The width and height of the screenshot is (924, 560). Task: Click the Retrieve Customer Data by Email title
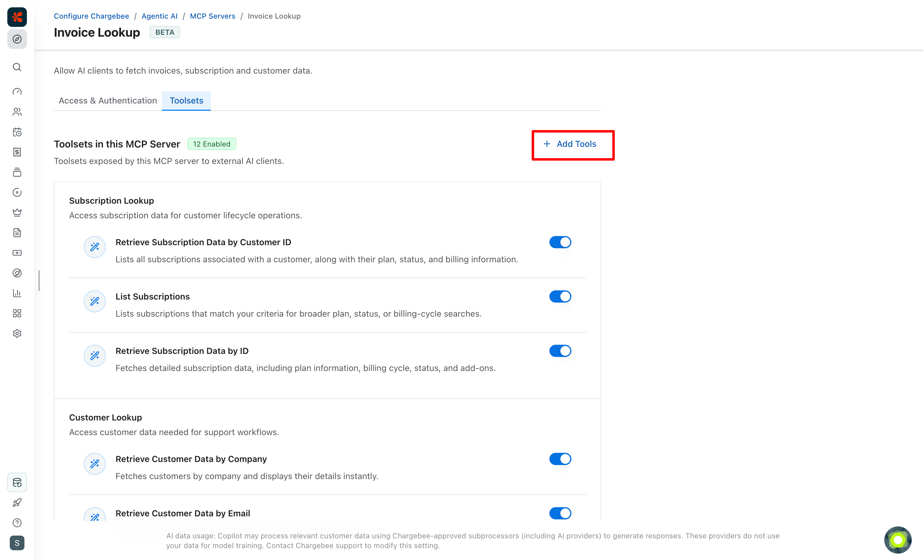point(183,514)
